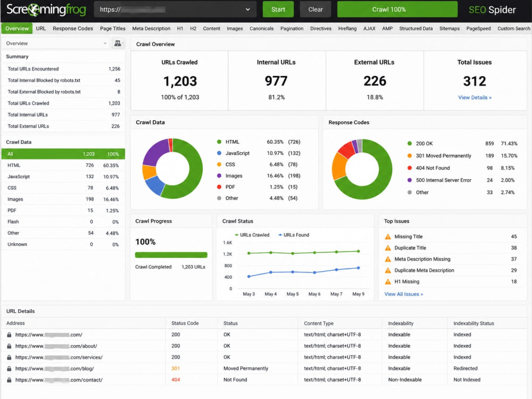Open the Response Codes tab
The width and height of the screenshot is (532, 399).
[73, 29]
